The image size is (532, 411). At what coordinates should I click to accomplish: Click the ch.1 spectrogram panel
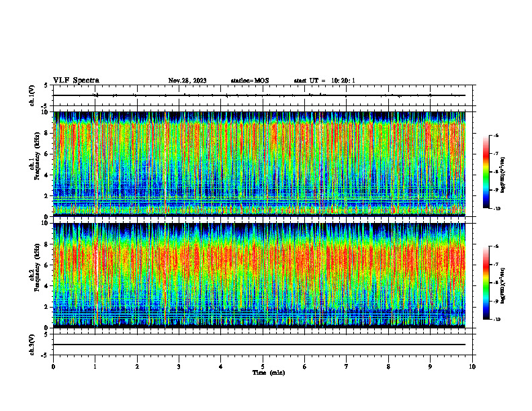pyautogui.click(x=259, y=164)
